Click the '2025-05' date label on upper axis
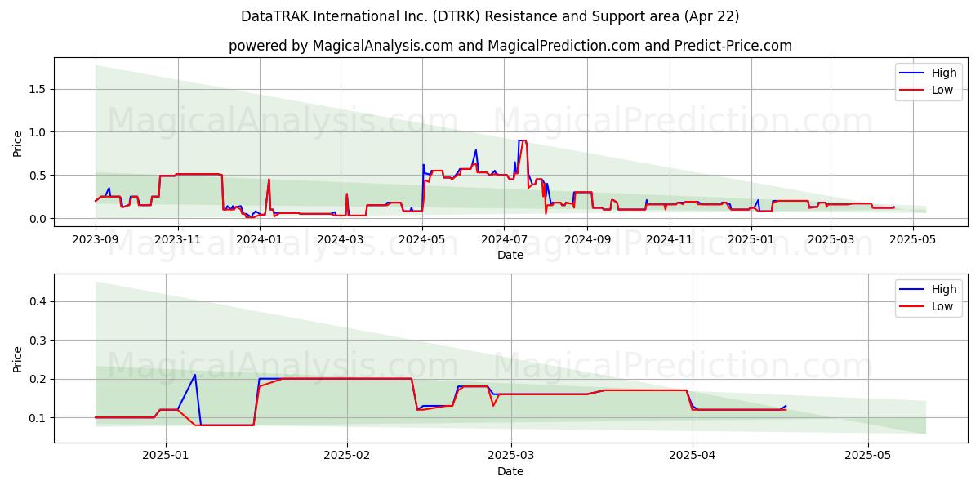 tap(911, 240)
